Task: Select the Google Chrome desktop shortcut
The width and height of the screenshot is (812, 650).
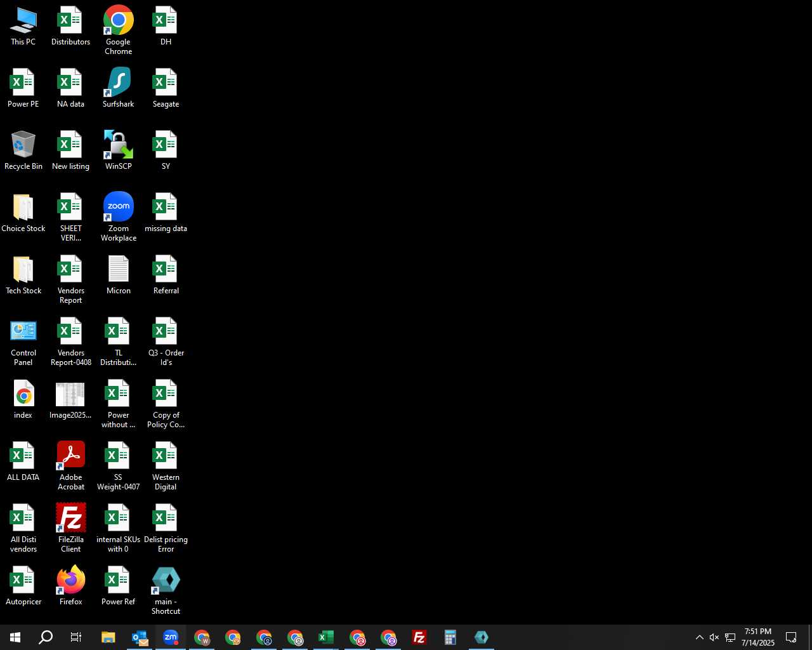Action: point(119,30)
